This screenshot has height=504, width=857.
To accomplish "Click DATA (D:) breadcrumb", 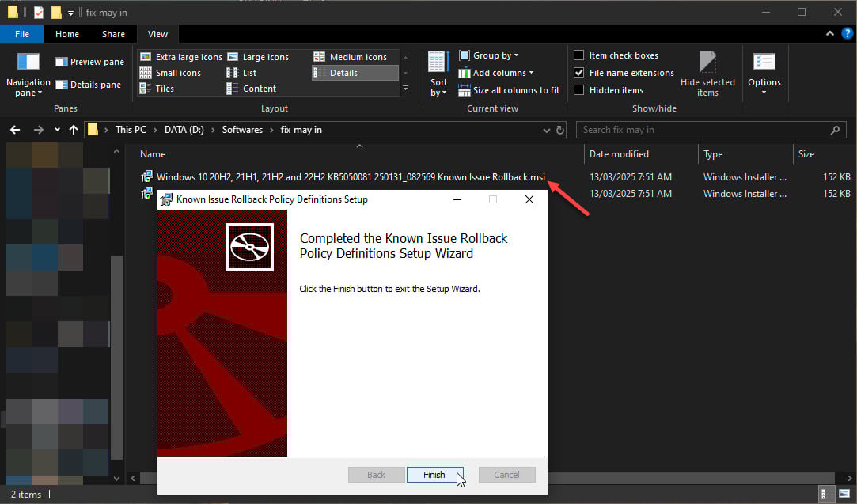I will pos(184,130).
